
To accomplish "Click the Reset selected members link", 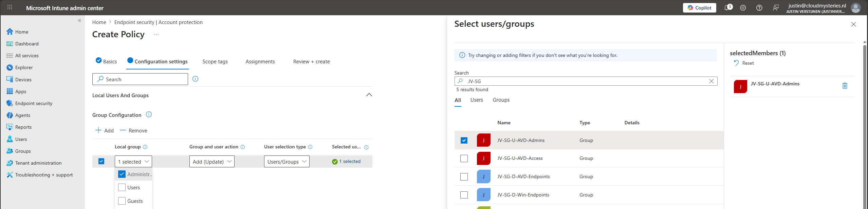I will point(744,63).
